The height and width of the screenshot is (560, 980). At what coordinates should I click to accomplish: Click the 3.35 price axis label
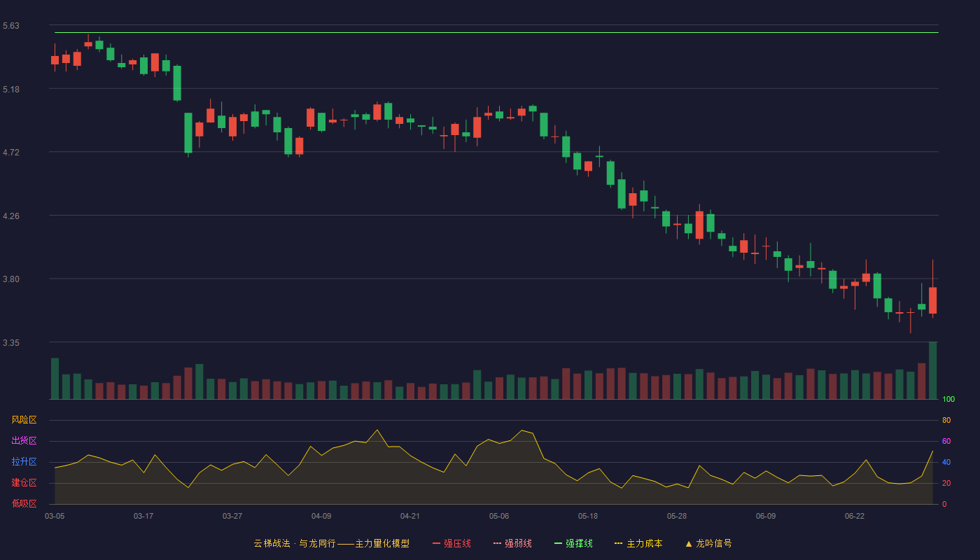[11, 343]
